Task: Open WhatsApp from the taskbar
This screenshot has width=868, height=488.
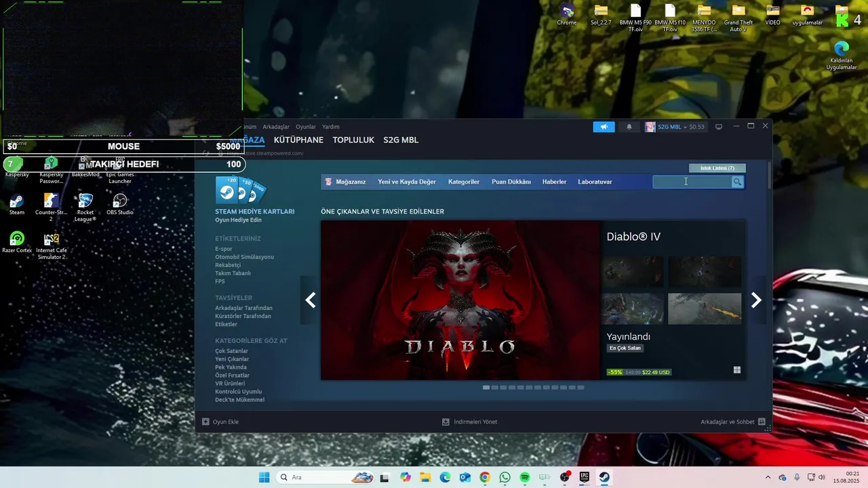Action: (x=505, y=477)
